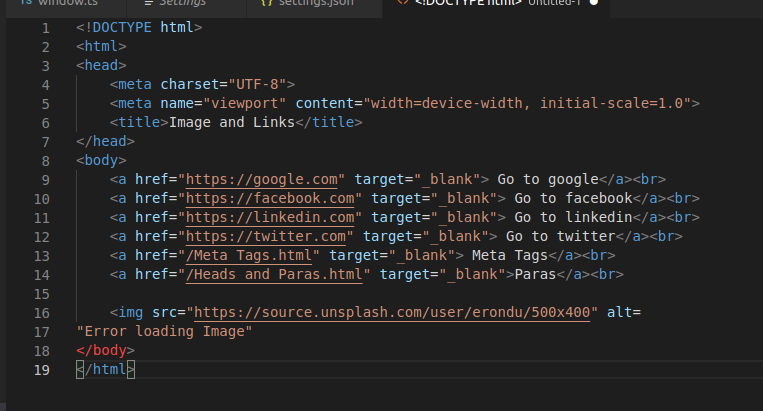The image size is (763, 411).
Task: Click the closing /title tag on line 6
Action: 329,122
